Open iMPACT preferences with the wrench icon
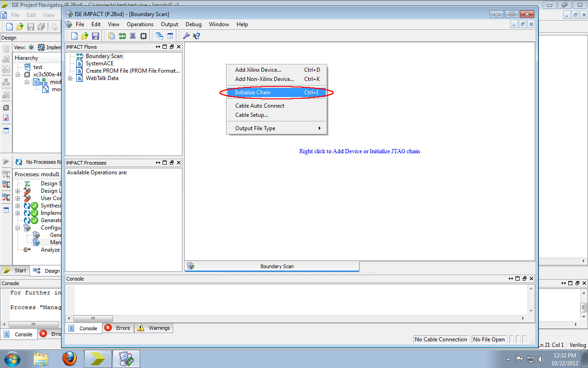Screen dimensions: 588x368 [x=186, y=35]
